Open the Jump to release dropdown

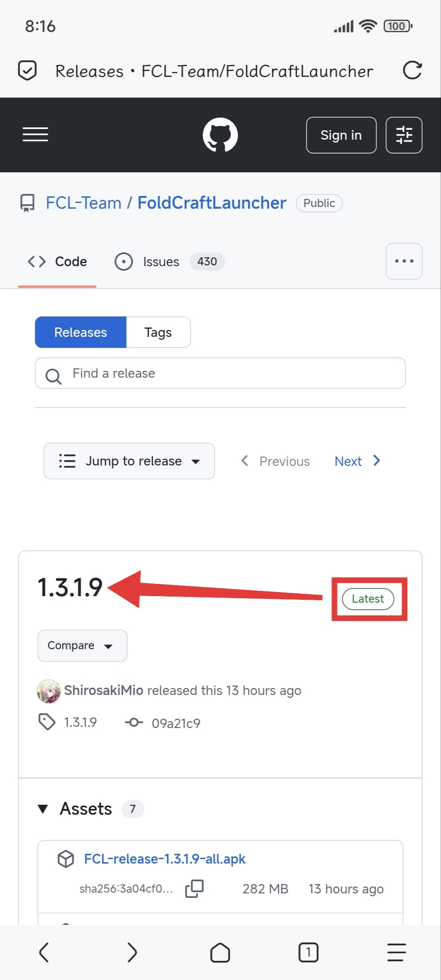[x=129, y=461]
